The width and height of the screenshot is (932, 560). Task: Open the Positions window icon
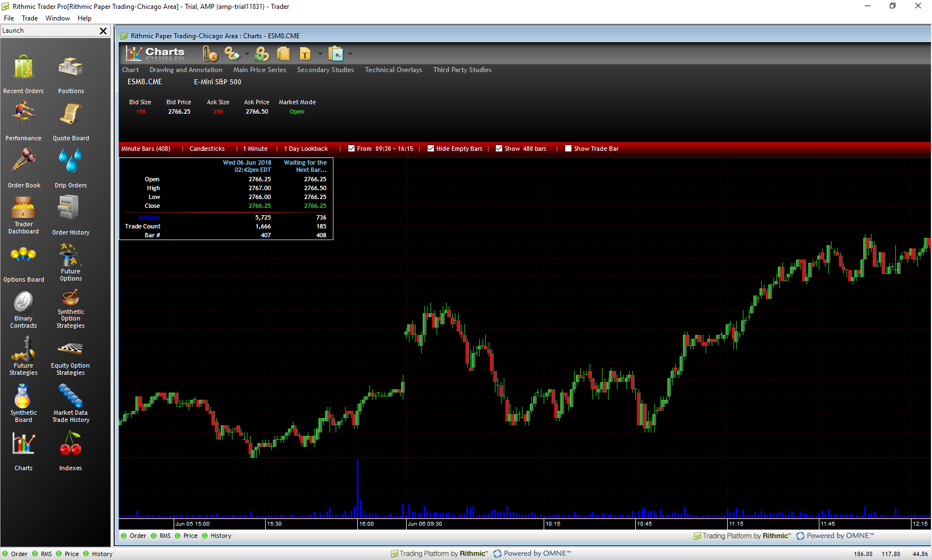tap(70, 69)
